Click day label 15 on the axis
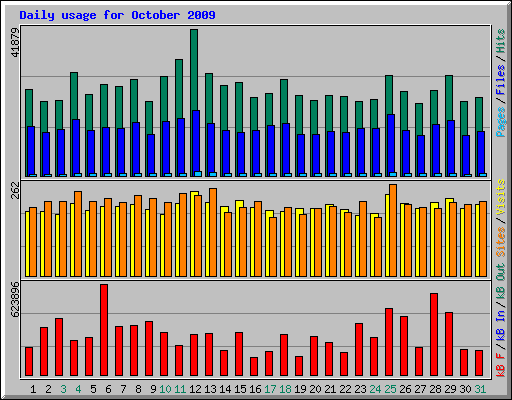Viewport: 512px width, 400px height. (x=240, y=389)
